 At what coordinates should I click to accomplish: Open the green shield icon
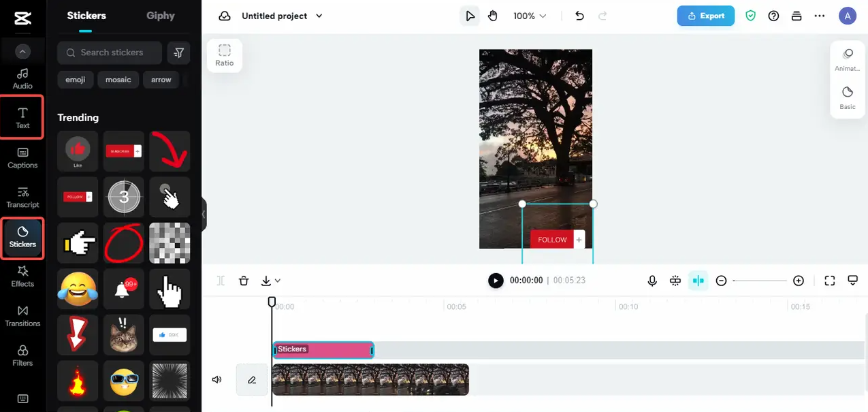[x=751, y=16]
